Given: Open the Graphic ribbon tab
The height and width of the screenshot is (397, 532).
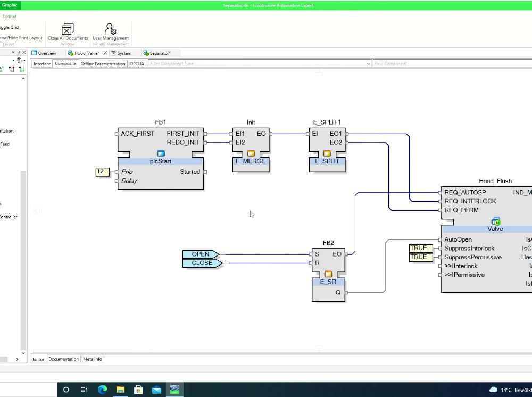Looking at the screenshot, I should tap(10, 5).
